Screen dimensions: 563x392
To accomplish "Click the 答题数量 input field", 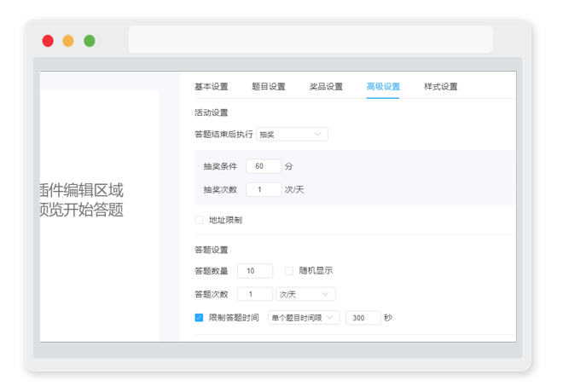I will pyautogui.click(x=255, y=271).
